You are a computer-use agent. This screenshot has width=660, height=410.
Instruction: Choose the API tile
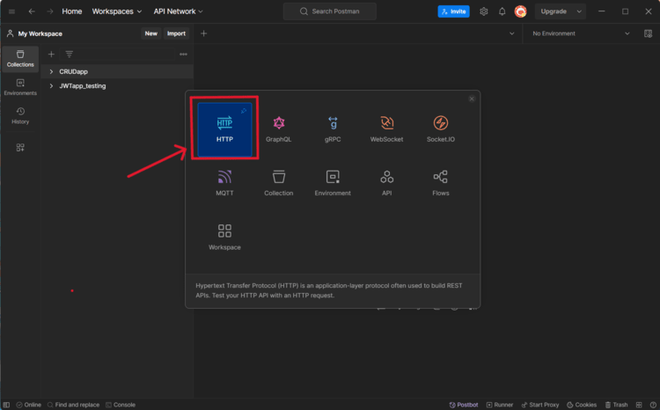(386, 183)
